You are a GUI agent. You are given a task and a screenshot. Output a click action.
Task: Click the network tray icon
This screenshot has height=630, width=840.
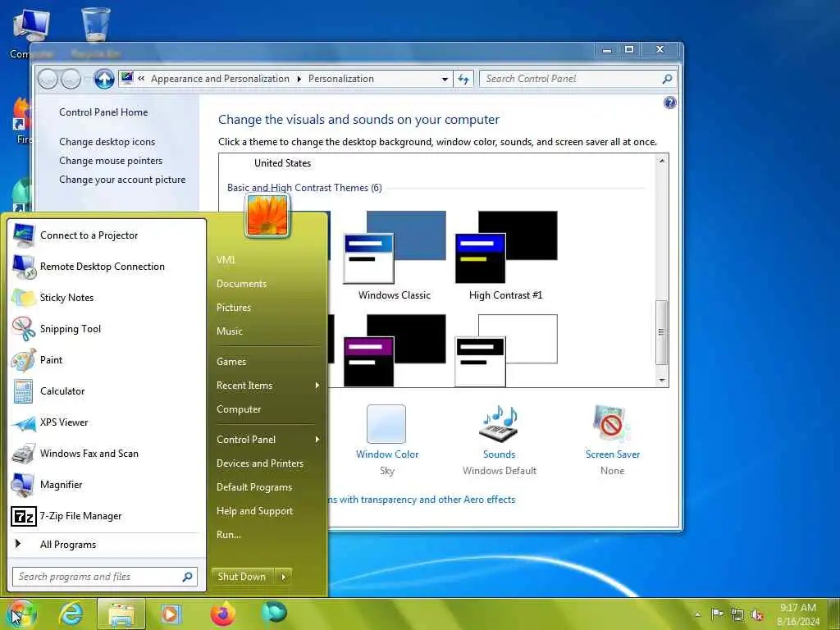click(737, 615)
